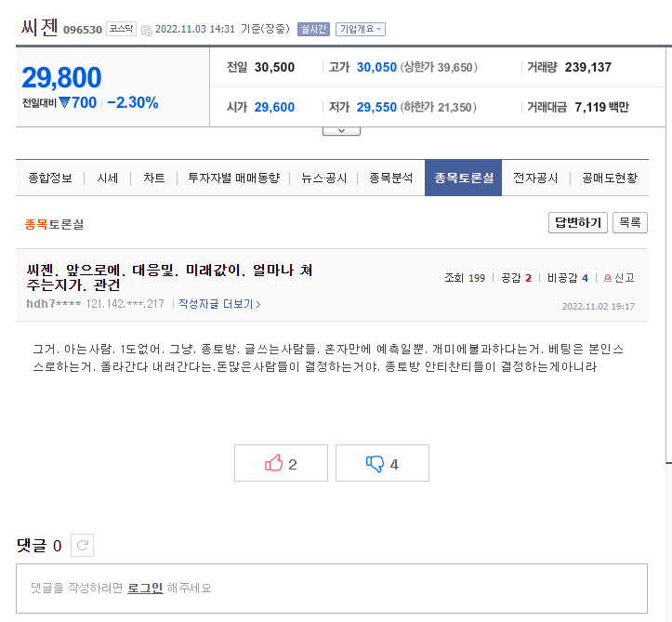Open the 기업개요 dropdown

click(361, 29)
